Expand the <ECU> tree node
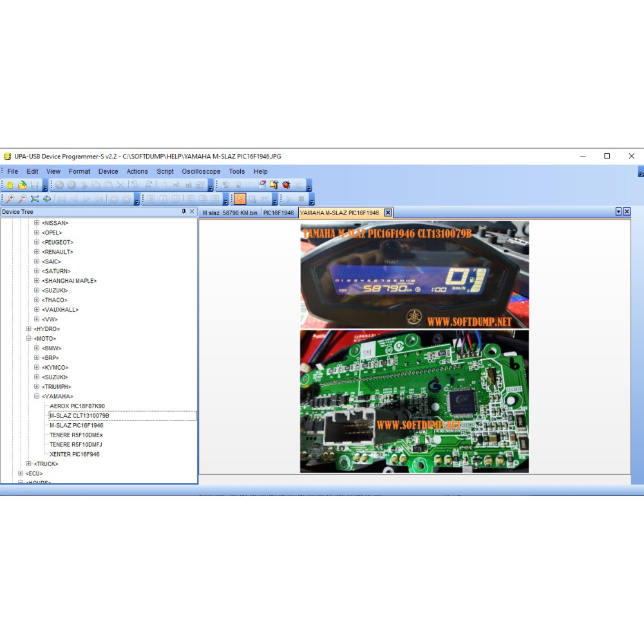 coord(21,473)
